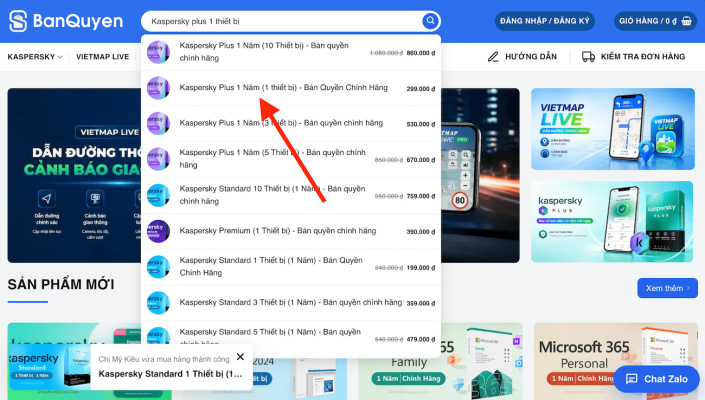
Task: Click the pencil icon beside Hướng dẫn
Action: click(x=493, y=57)
